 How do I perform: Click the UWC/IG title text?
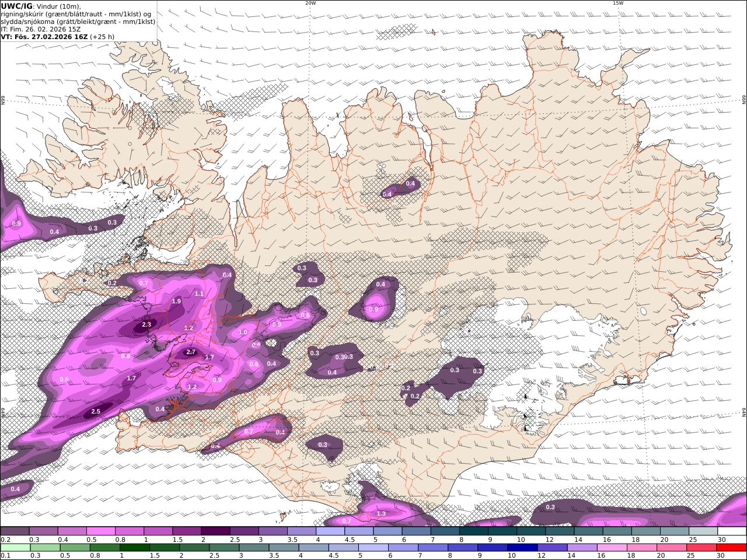tap(17, 6)
